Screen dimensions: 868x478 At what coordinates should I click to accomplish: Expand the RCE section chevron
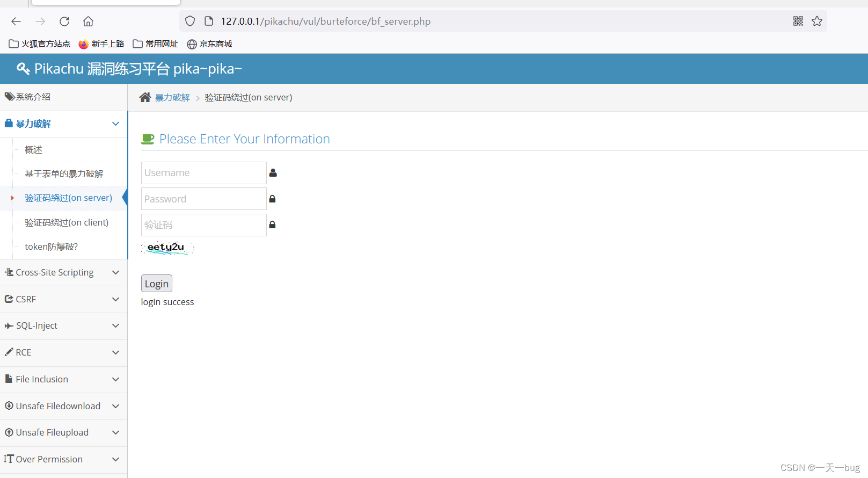pos(115,353)
